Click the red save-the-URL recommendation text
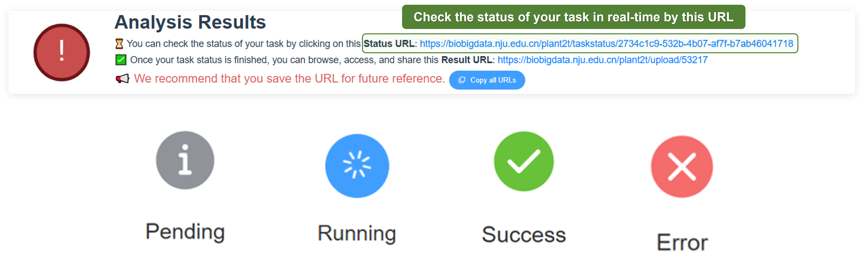868x258 pixels. click(289, 79)
